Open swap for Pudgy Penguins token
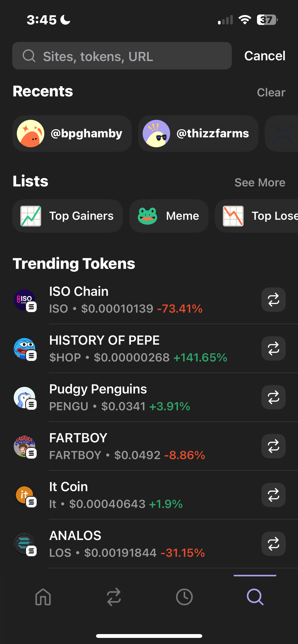 click(x=273, y=397)
